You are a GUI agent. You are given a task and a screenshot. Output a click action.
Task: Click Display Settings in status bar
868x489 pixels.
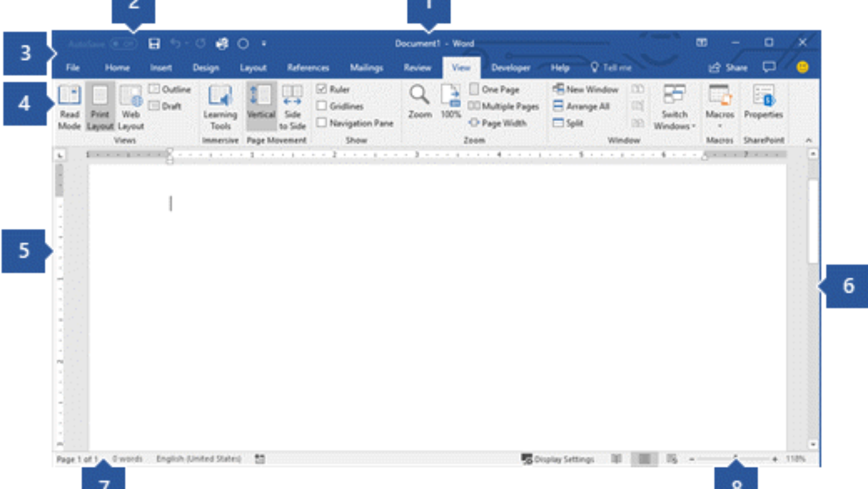coord(558,459)
